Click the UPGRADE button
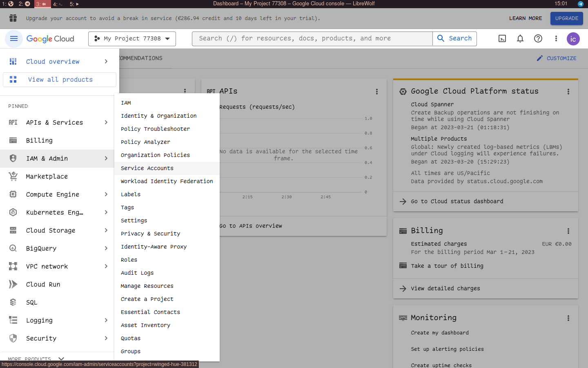588x368 pixels. (566, 18)
